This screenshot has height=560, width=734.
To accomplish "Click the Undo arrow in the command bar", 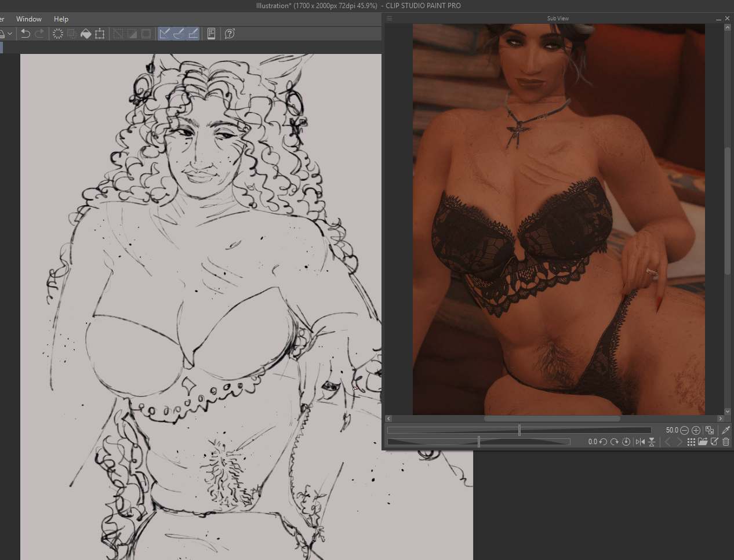I will coord(26,34).
